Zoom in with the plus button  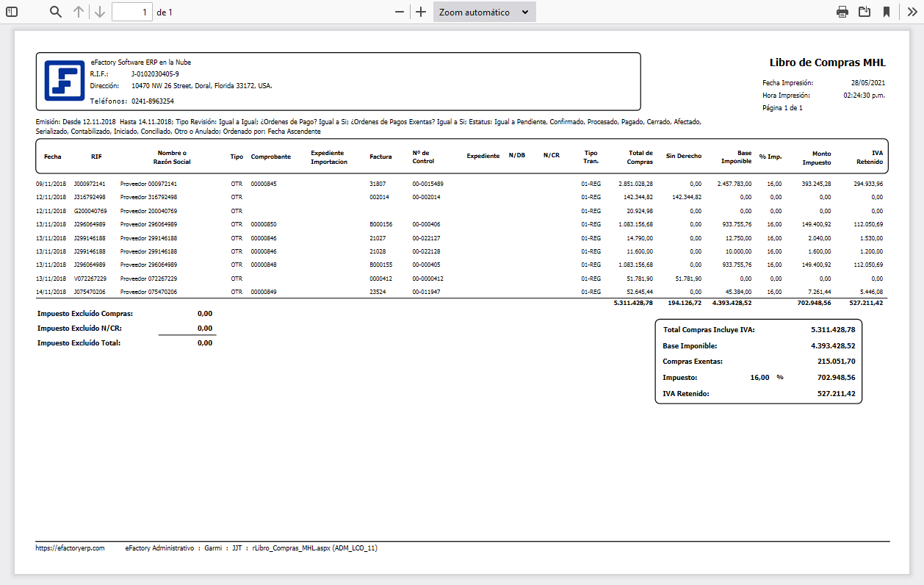pyautogui.click(x=421, y=12)
